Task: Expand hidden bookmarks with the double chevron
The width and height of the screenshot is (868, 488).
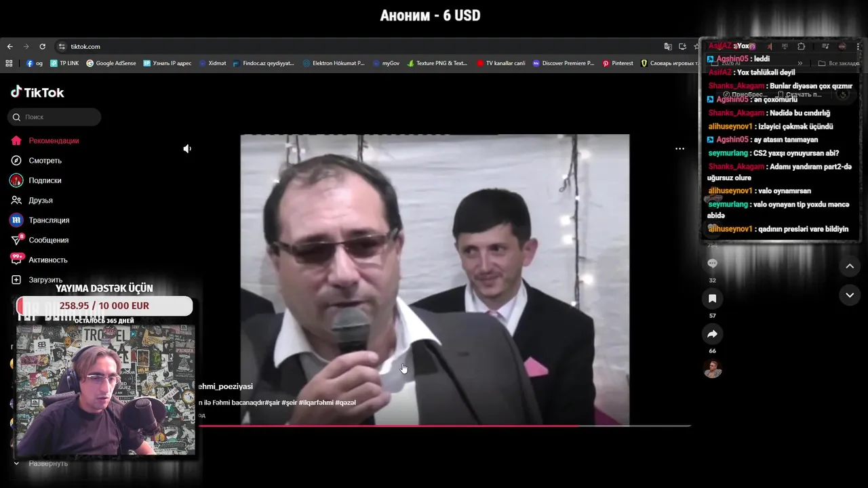Action: [800, 63]
